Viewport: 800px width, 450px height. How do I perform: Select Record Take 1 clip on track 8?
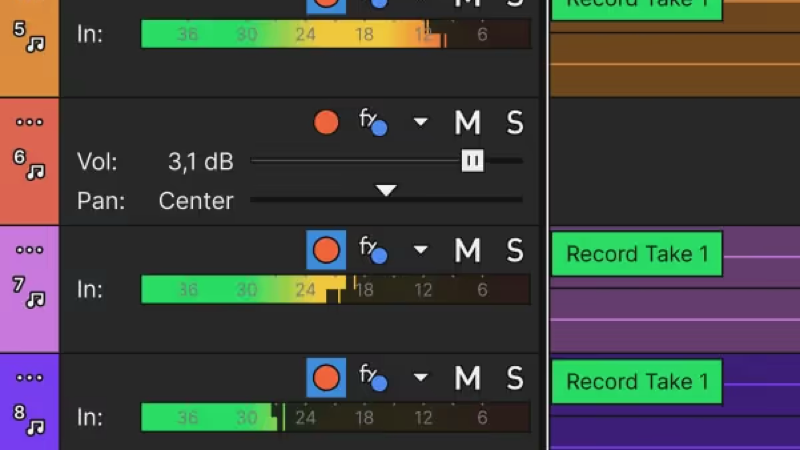tap(637, 382)
